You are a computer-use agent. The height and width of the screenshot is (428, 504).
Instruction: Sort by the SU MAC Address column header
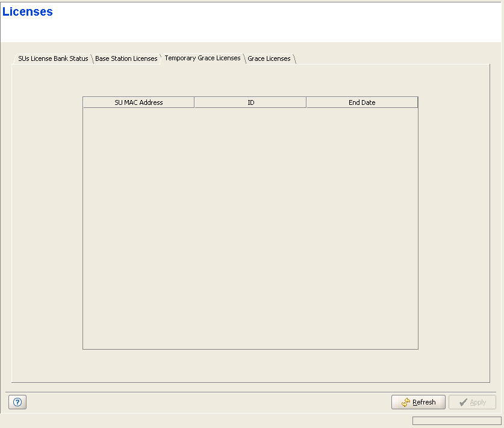pyautogui.click(x=138, y=102)
